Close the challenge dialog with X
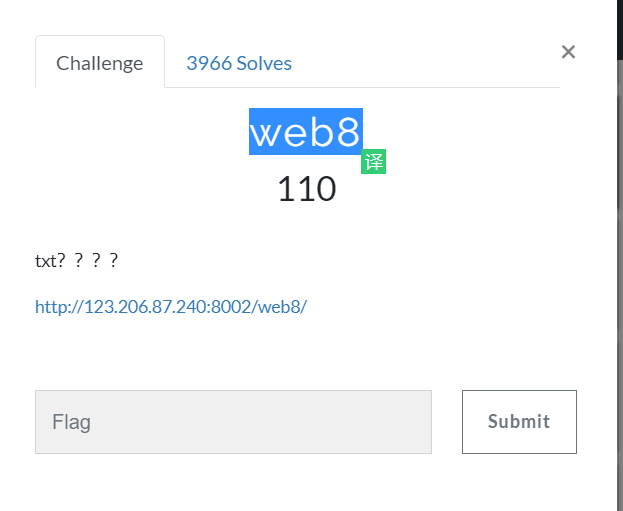This screenshot has height=511, width=623. [x=568, y=52]
